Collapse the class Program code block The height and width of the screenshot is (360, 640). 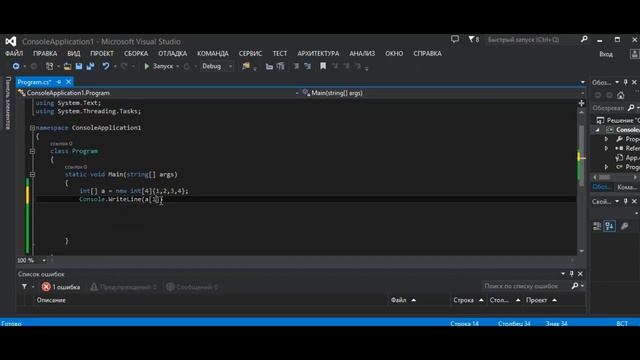coord(32,151)
